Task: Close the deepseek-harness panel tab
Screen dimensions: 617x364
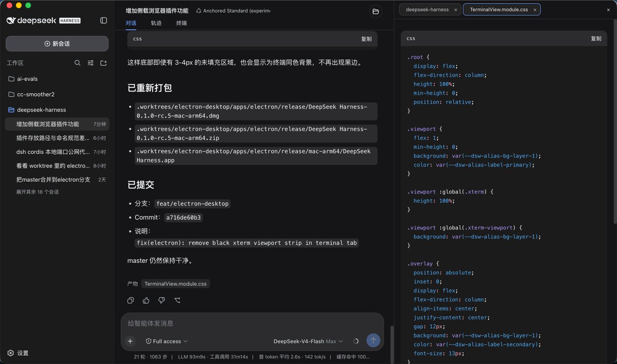Action: (456, 10)
